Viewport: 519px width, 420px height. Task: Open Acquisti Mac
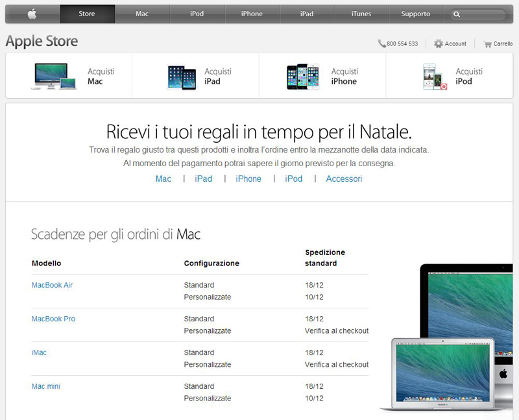tap(101, 76)
